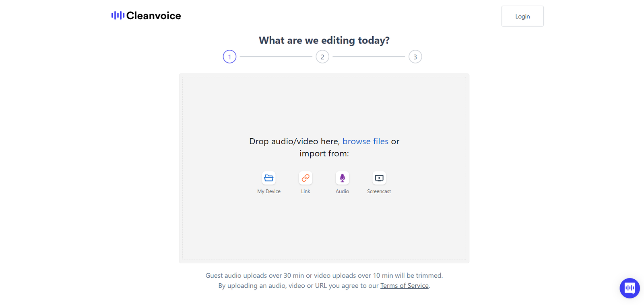Click the progress line between steps 1 and 2
Screen dimensions: 644x305
pos(276,57)
